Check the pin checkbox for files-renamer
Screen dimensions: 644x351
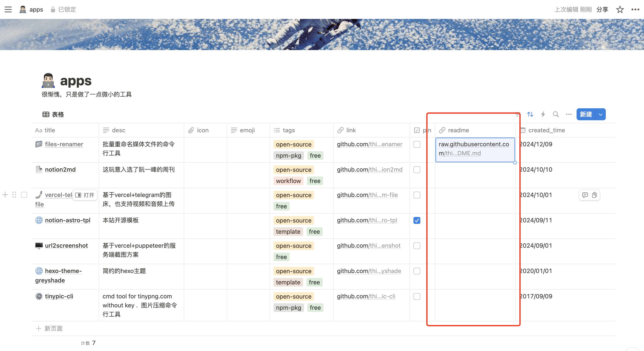tap(417, 144)
